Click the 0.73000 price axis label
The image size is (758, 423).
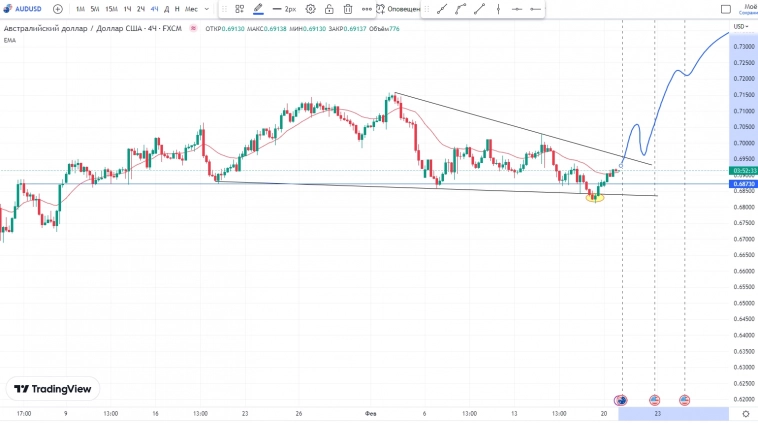[743, 46]
